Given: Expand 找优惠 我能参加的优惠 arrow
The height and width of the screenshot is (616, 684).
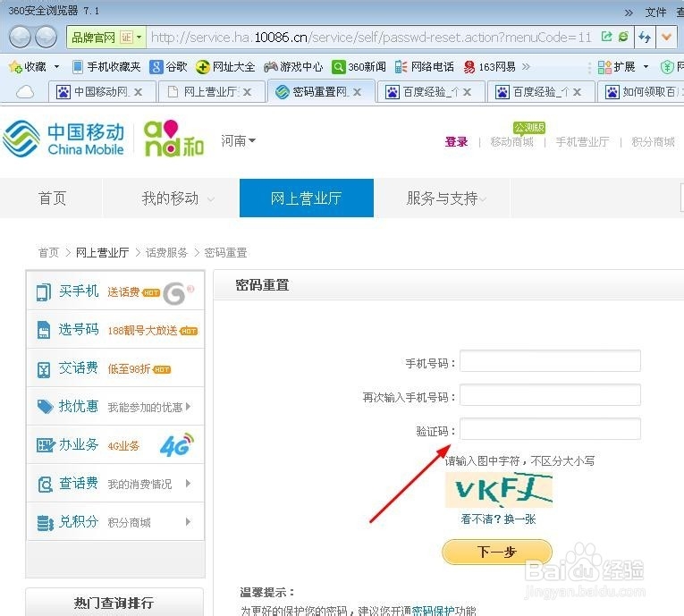Looking at the screenshot, I should tap(188, 407).
